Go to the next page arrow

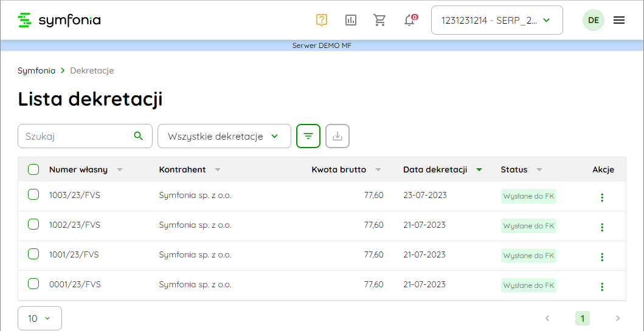point(618,318)
